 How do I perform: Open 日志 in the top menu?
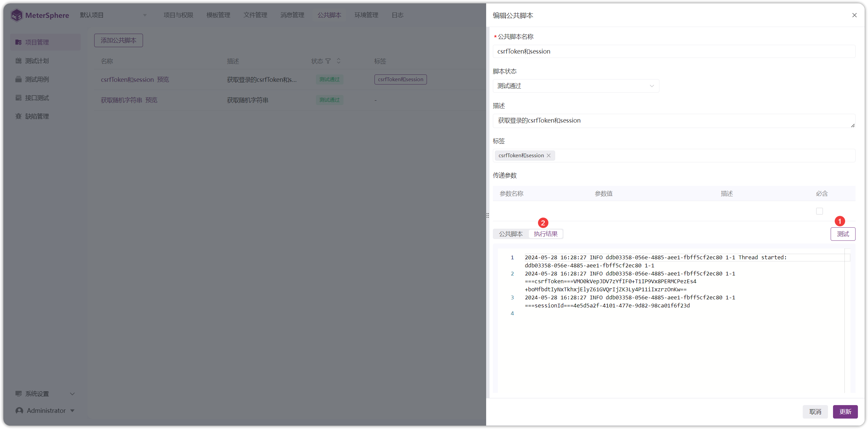pos(397,15)
